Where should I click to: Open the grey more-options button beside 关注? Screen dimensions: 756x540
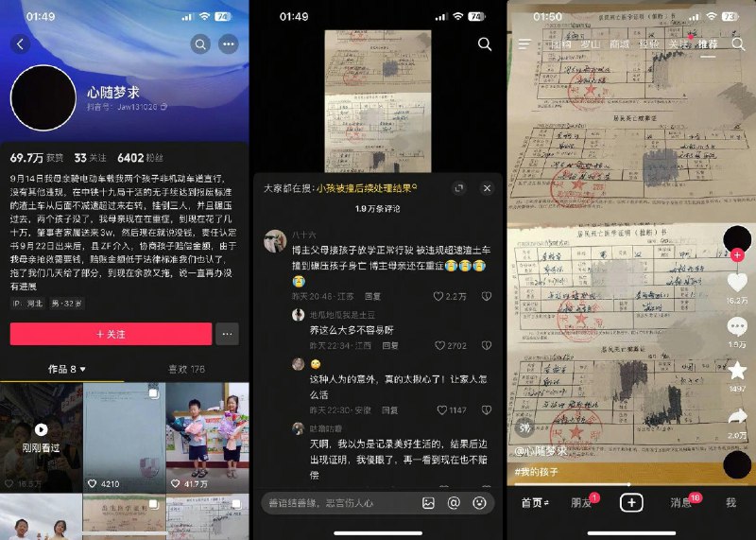(227, 334)
